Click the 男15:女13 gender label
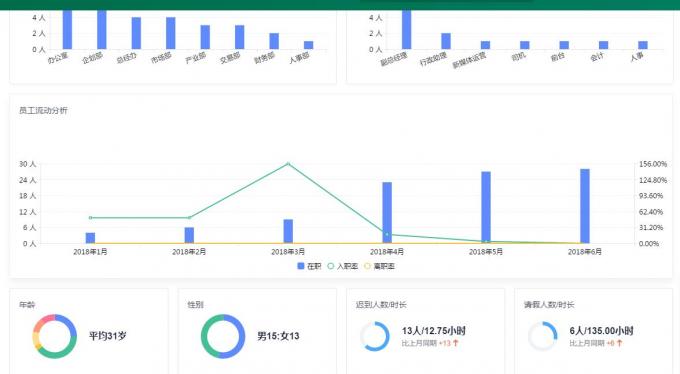680x374 pixels. 278,336
